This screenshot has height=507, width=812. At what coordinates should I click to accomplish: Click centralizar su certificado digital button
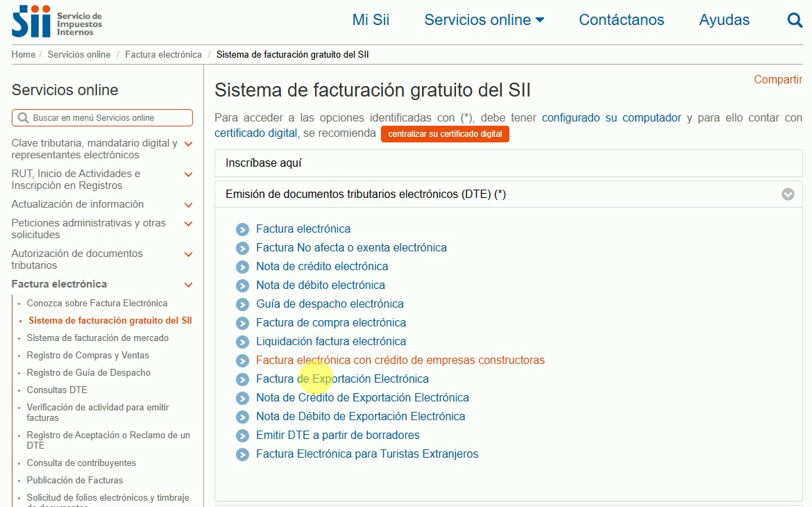445,134
